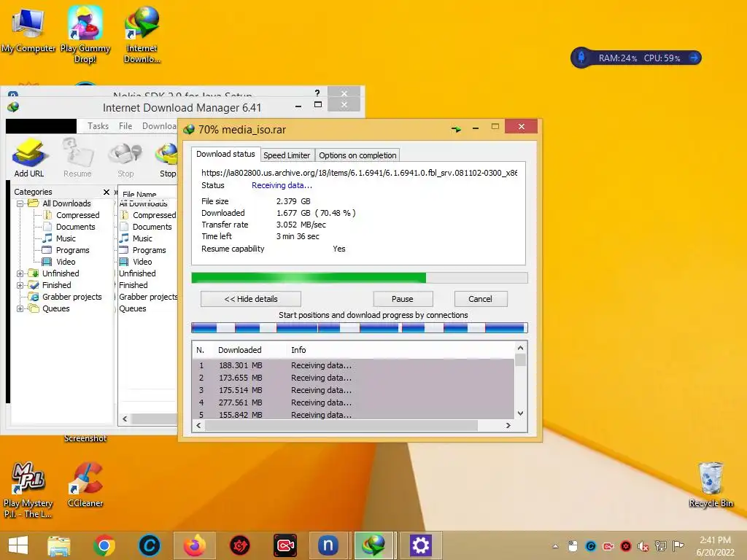Open the Tasks menu

(98, 125)
